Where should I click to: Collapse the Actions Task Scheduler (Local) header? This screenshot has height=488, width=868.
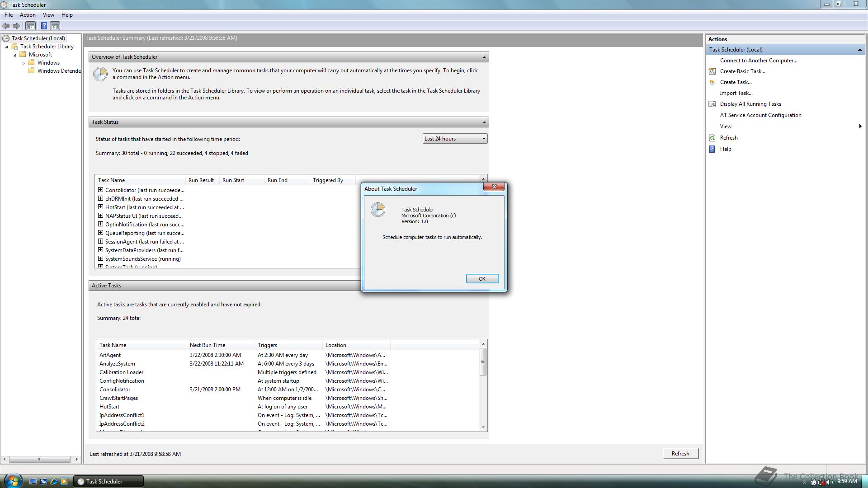pos(860,50)
